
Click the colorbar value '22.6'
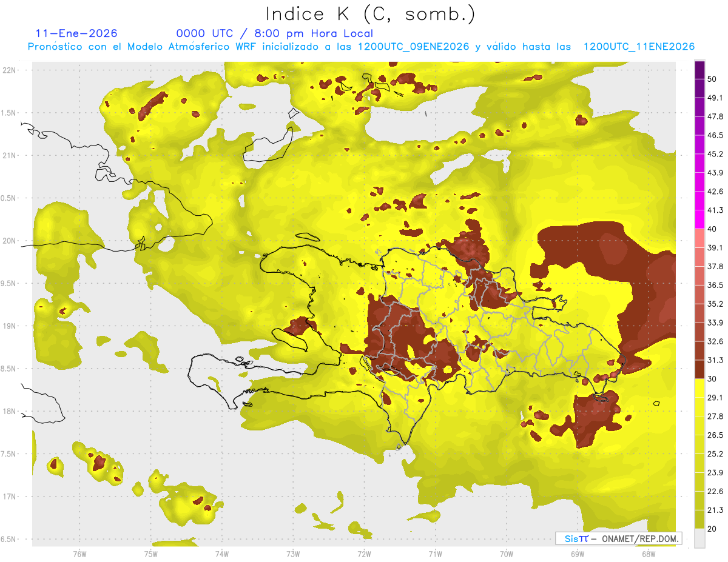715,491
